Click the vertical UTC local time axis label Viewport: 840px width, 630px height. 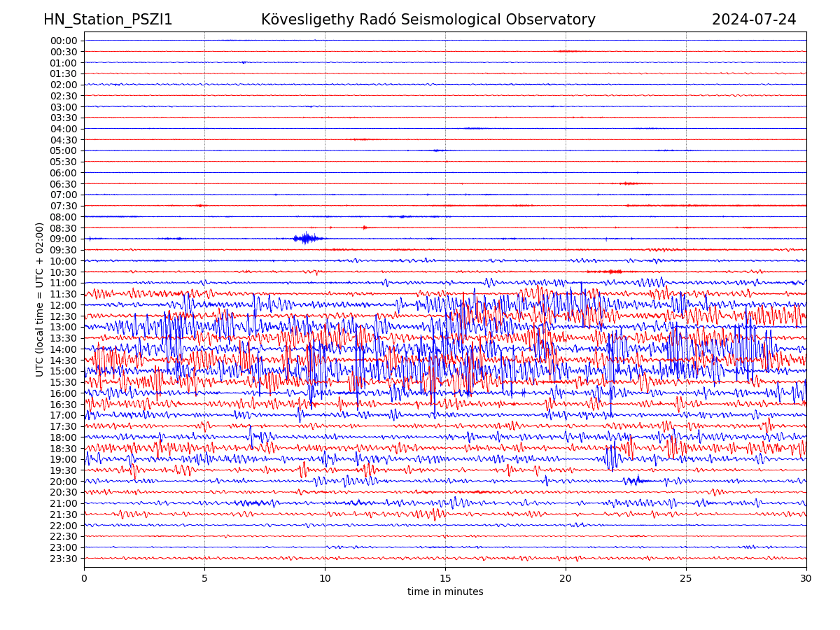coord(40,299)
